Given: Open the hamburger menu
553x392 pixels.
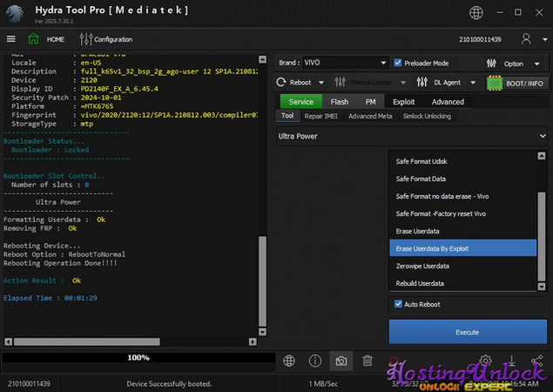Looking at the screenshot, I should click(11, 39).
